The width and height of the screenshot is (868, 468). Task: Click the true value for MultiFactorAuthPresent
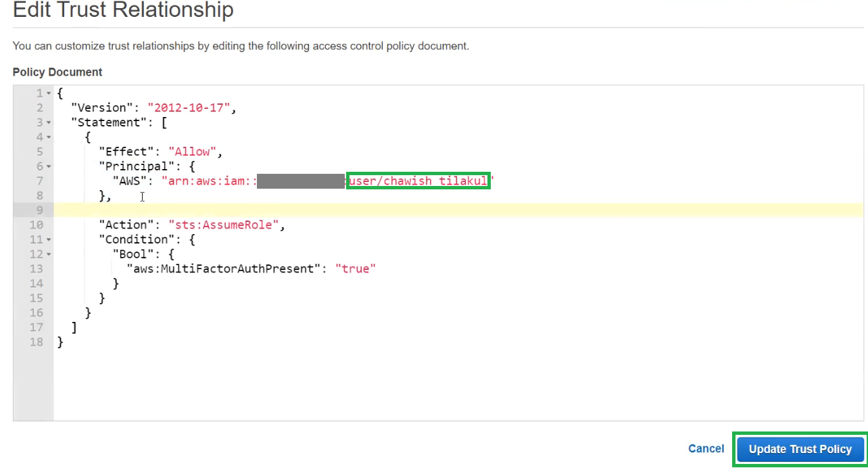357,268
